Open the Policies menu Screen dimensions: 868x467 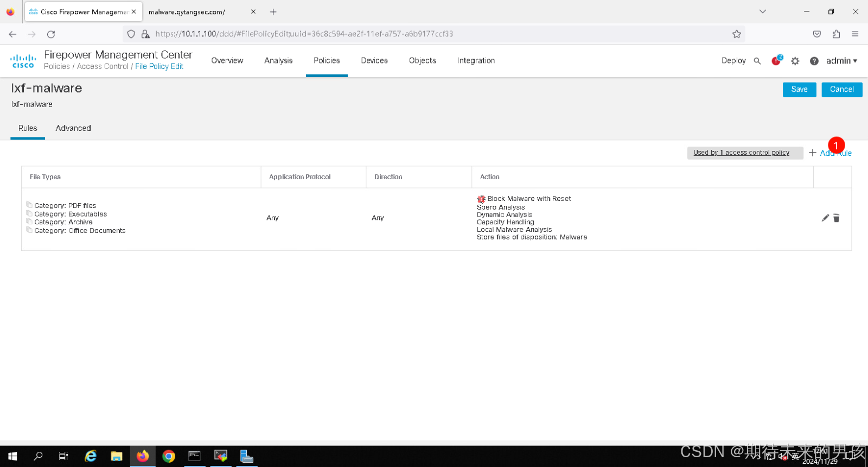tap(327, 61)
